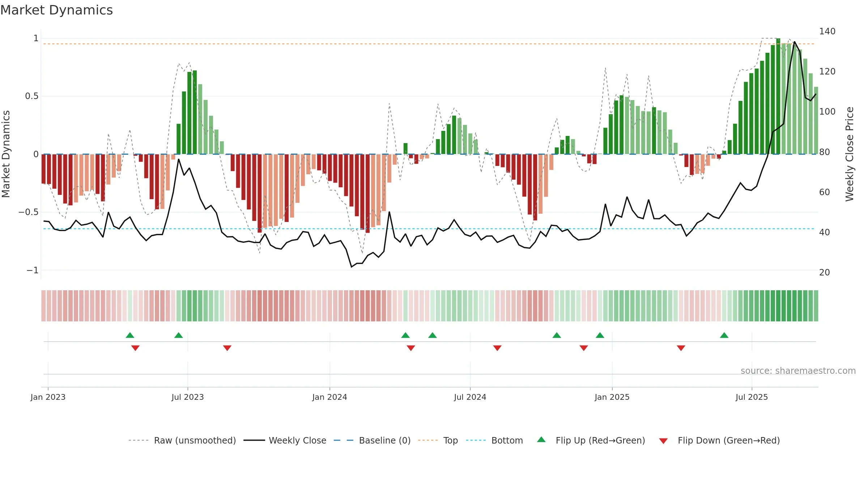Click the −1 tick on the left axis
This screenshot has width=868, height=488.
[x=33, y=270]
